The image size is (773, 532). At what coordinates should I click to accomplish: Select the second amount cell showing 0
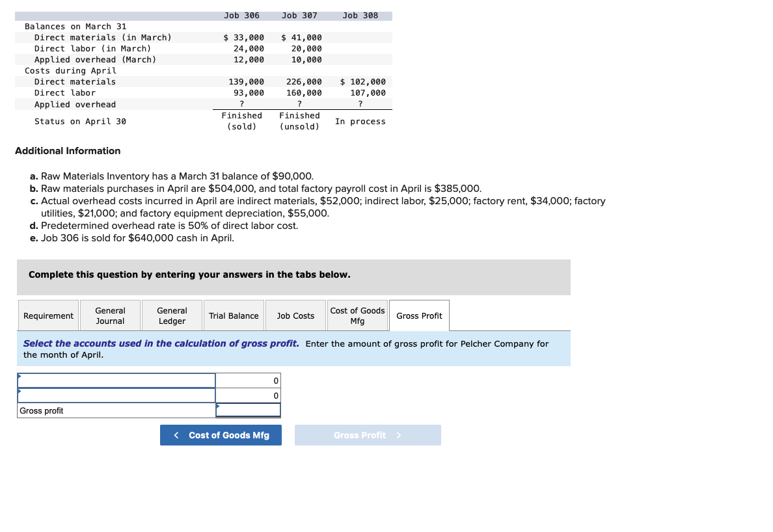tap(248, 395)
